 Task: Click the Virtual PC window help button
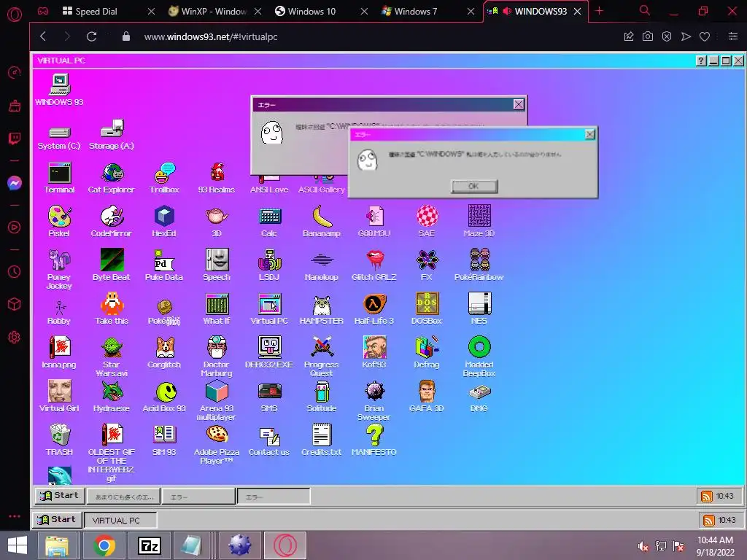(701, 61)
